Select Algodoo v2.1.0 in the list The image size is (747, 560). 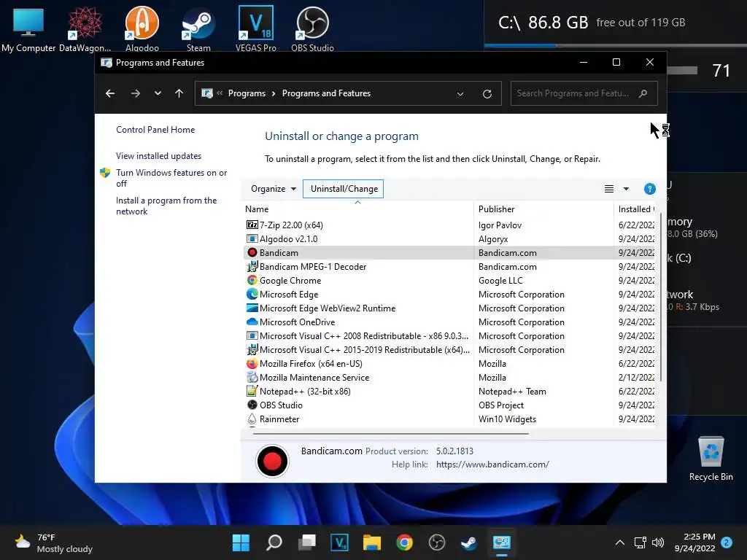point(449,238)
